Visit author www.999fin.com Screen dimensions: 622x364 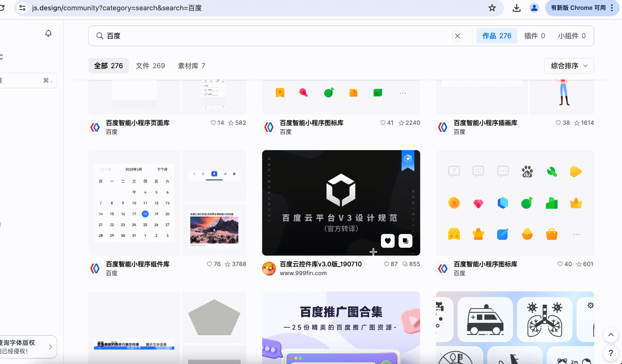point(303,273)
